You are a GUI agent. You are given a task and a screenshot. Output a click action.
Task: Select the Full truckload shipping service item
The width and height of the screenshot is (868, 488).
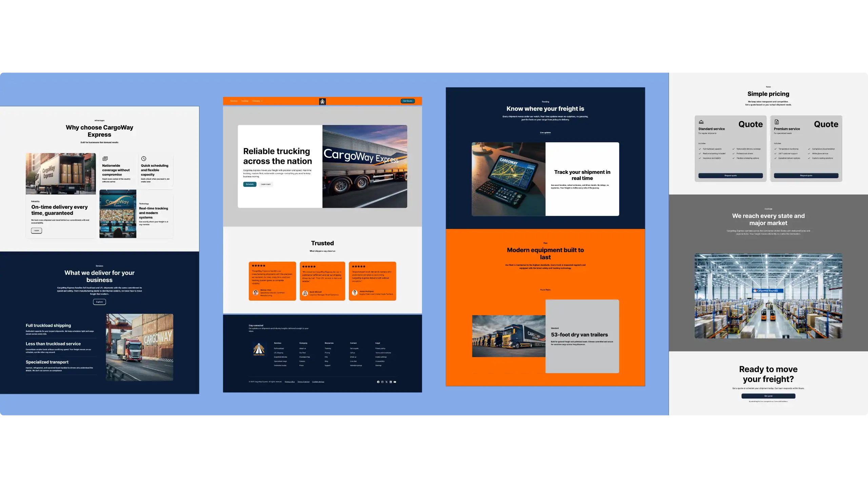point(61,329)
